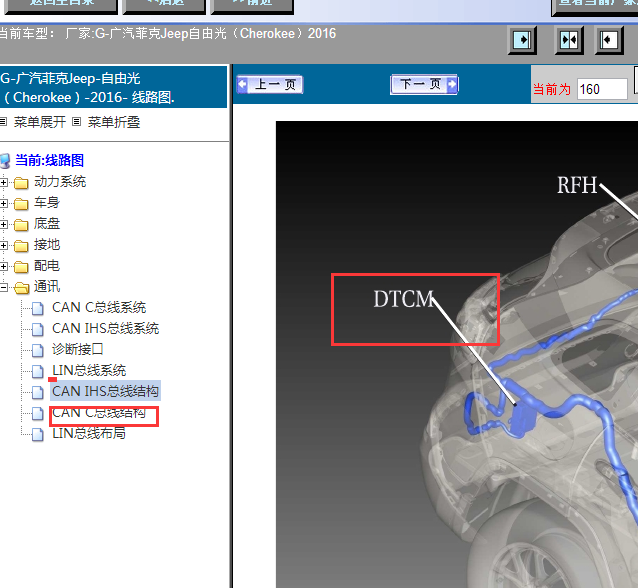
Task: Open the 车身 tree item
Action: 47,202
